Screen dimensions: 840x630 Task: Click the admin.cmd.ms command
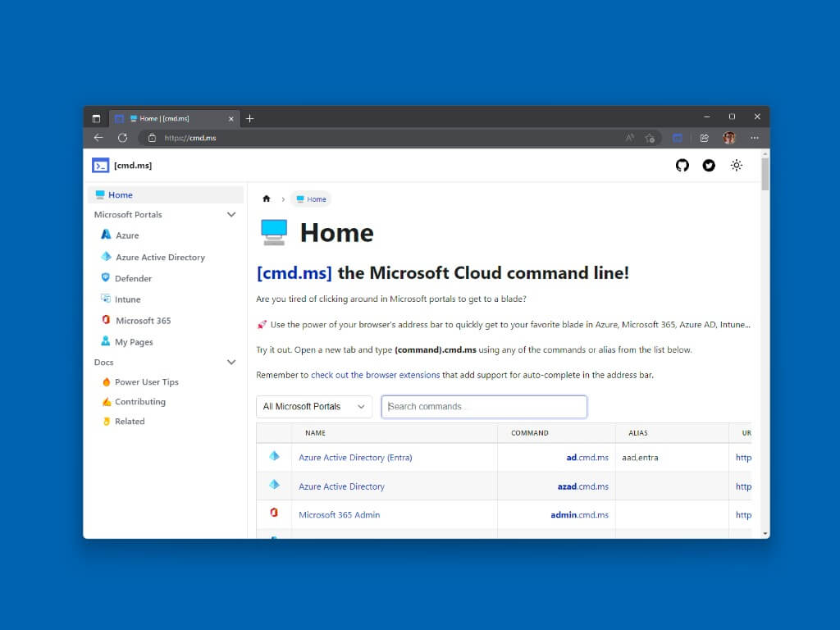[x=580, y=515]
